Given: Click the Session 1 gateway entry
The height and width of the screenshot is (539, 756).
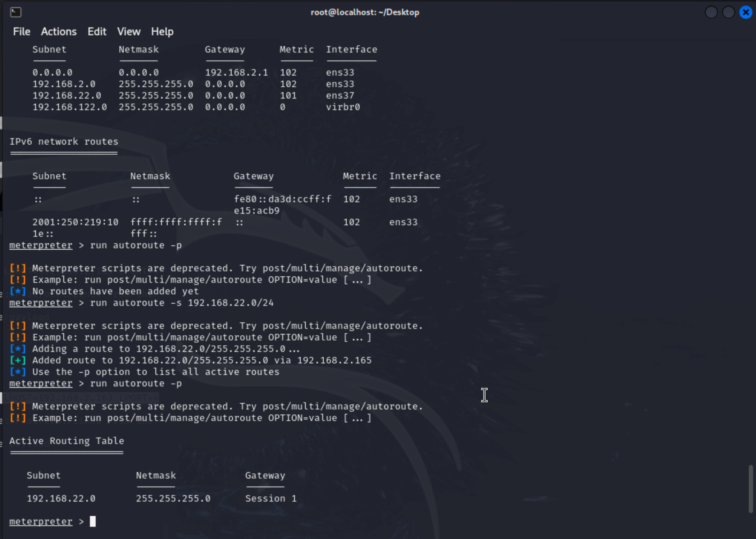Looking at the screenshot, I should (x=271, y=498).
